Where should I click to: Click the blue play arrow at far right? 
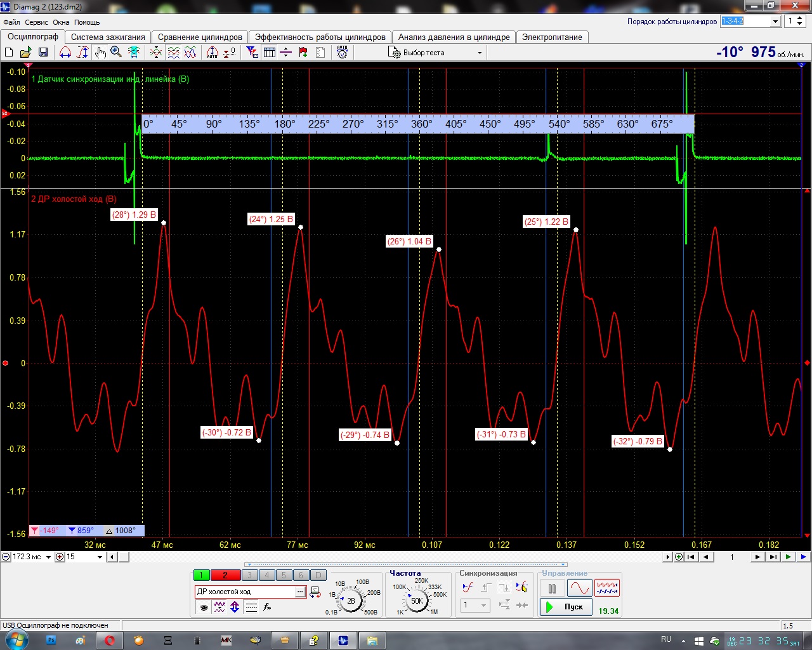pyautogui.click(x=803, y=557)
